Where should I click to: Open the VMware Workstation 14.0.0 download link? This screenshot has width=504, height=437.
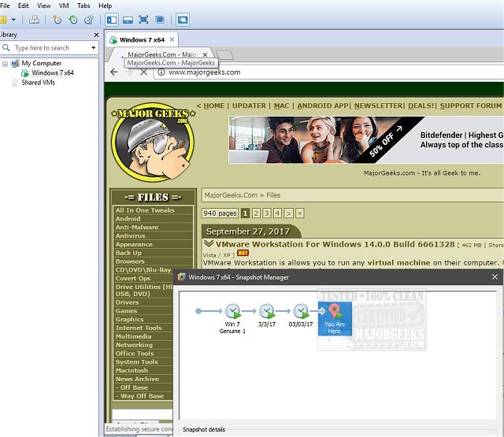tap(335, 245)
